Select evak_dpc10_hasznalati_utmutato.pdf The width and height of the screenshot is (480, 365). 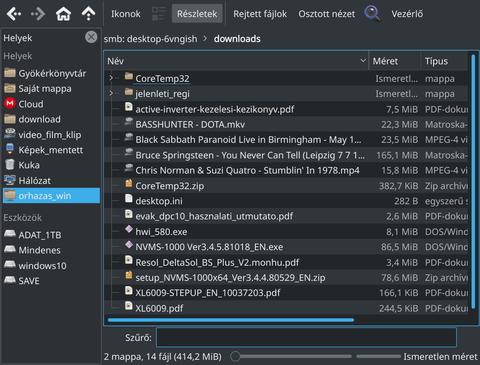pos(286,216)
